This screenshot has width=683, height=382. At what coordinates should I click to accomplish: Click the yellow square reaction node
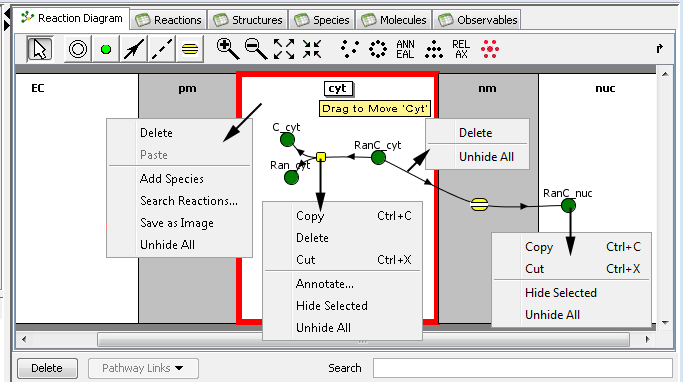(x=321, y=157)
